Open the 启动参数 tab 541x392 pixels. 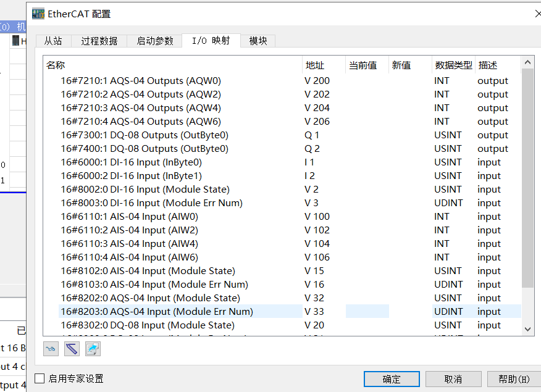[154, 41]
